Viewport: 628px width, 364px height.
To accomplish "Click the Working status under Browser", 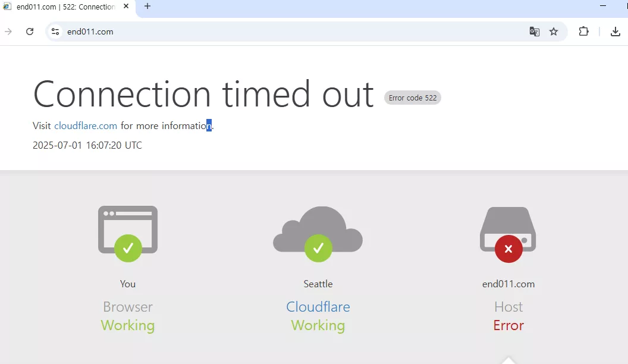I will [x=128, y=325].
